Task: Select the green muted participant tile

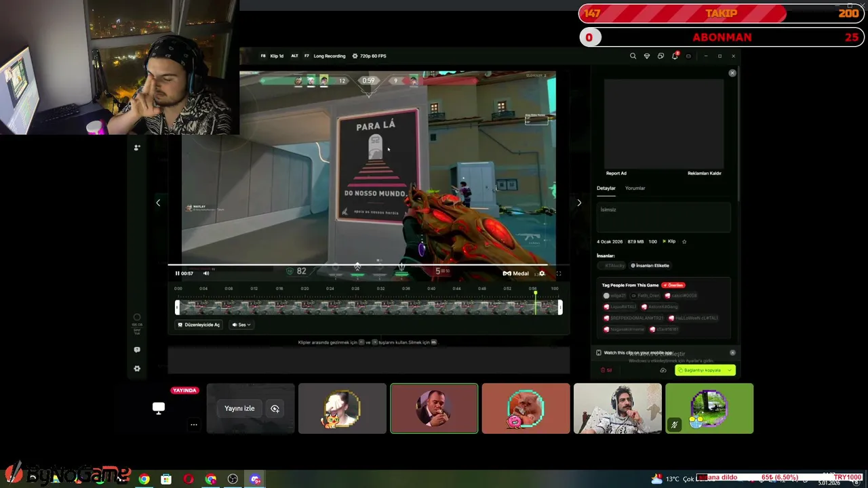Action: coord(709,409)
